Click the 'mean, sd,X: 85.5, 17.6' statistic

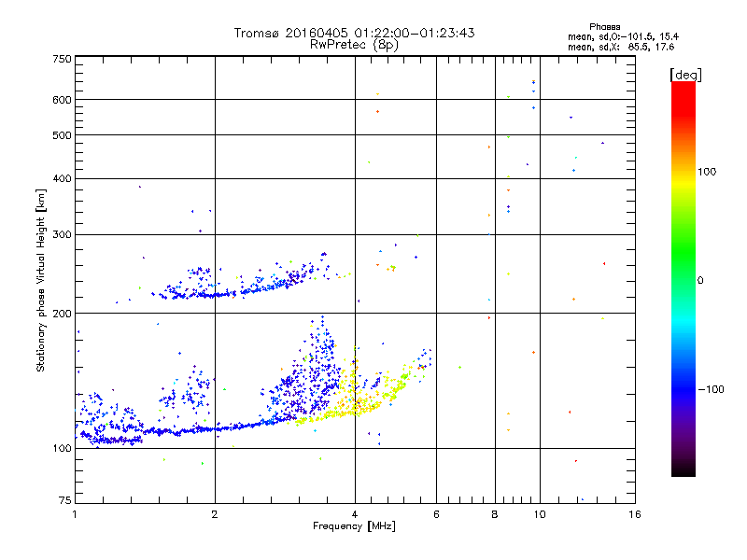[x=621, y=47]
